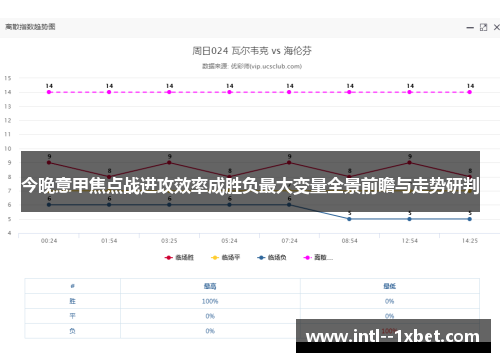Minimize the discrete index trend window

point(470,28)
